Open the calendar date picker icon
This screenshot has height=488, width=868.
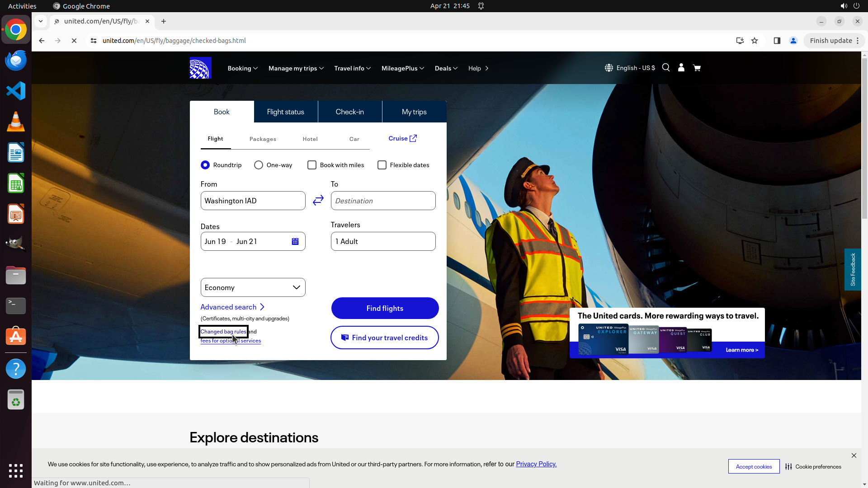(295, 241)
